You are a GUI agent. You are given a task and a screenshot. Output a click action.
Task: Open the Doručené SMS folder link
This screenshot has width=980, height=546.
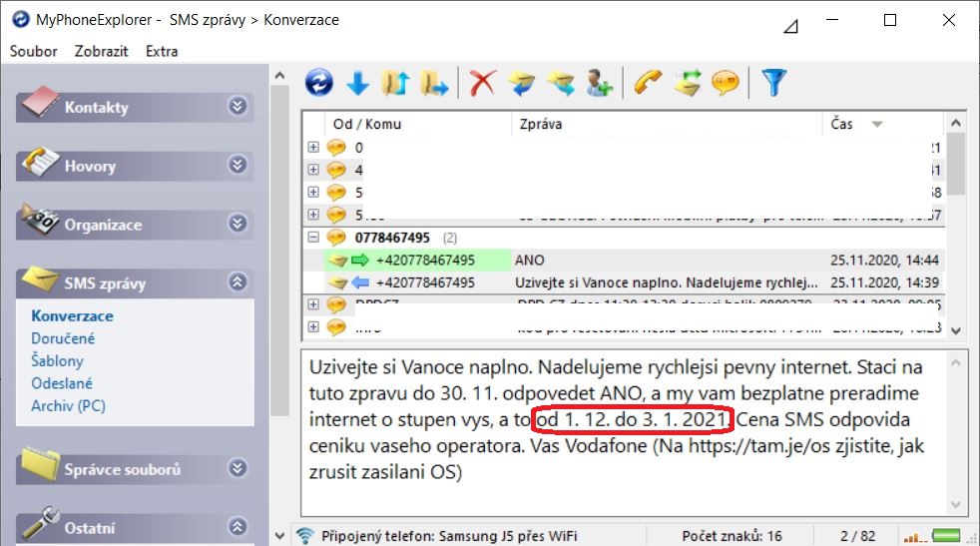(63, 338)
